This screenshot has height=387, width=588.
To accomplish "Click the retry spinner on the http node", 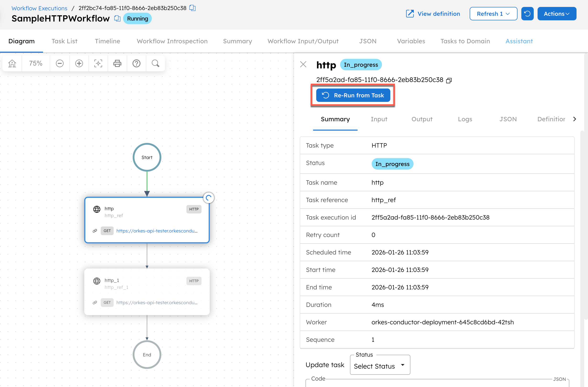I will point(209,198).
